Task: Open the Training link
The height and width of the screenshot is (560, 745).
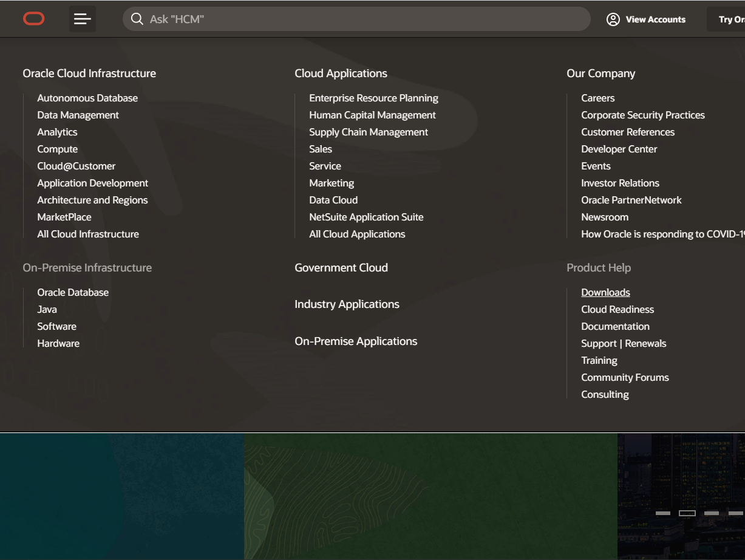Action: point(599,361)
